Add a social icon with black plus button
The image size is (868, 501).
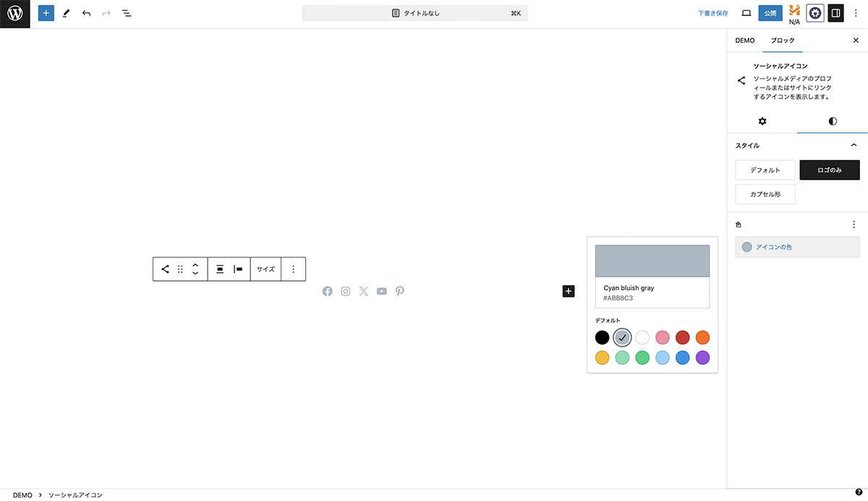(x=569, y=291)
